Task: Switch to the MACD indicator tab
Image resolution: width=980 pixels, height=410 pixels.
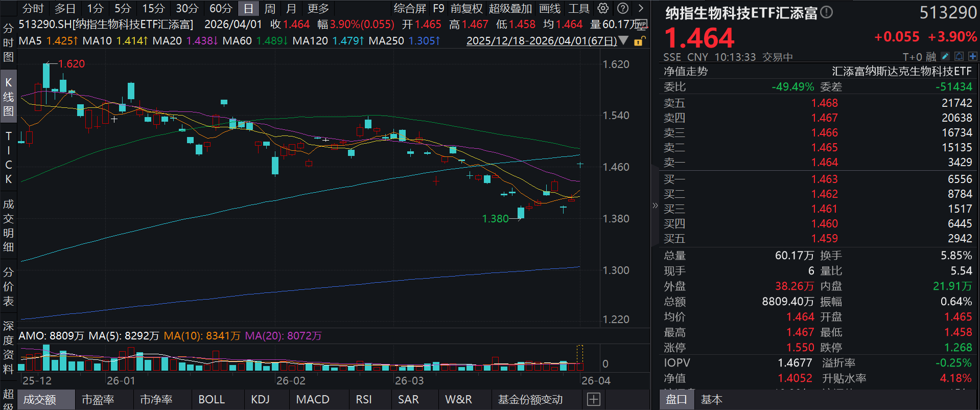Action: click(312, 399)
